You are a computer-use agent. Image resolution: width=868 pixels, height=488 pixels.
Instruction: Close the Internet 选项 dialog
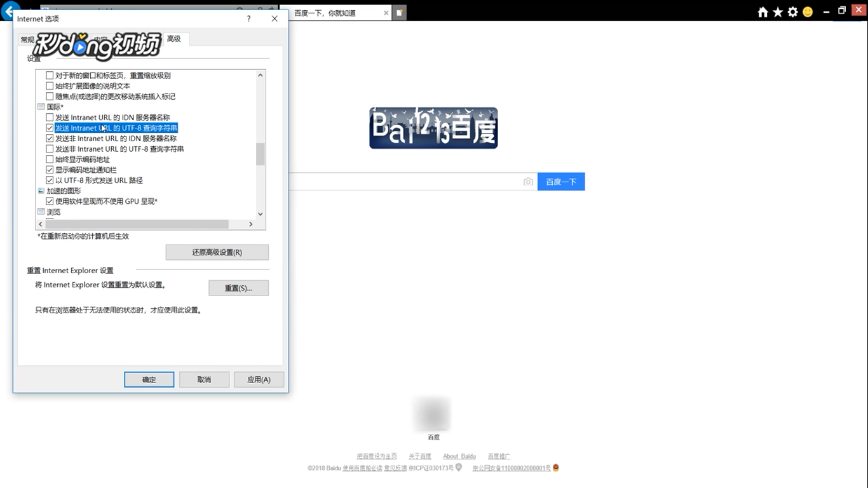(x=275, y=19)
